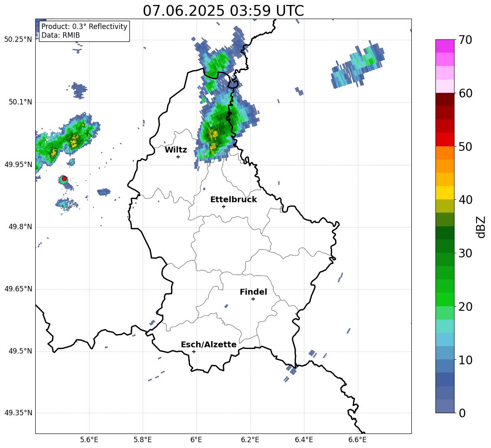491x448 pixels.
Task: Click the 6.4°E longitude label
Action: [x=304, y=440]
